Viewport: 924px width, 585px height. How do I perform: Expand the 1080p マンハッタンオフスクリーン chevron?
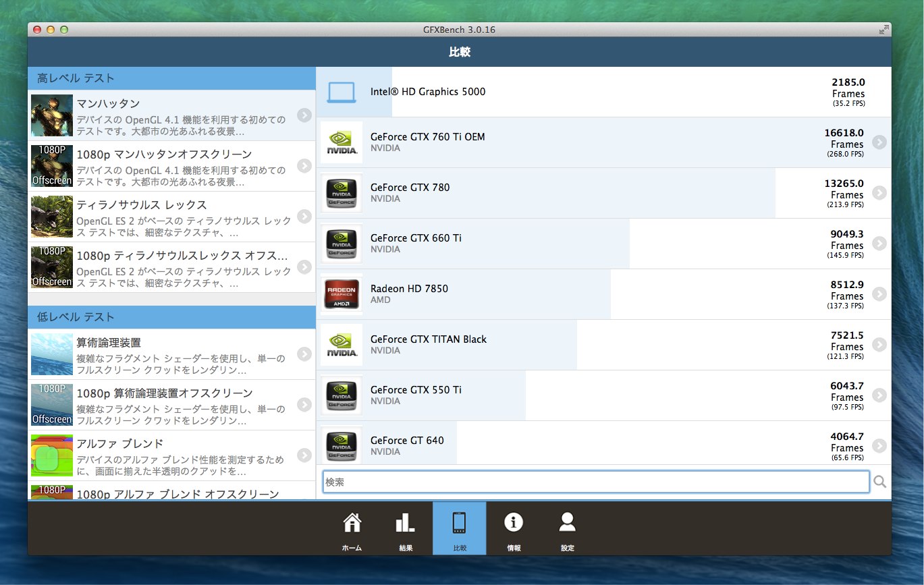[304, 166]
